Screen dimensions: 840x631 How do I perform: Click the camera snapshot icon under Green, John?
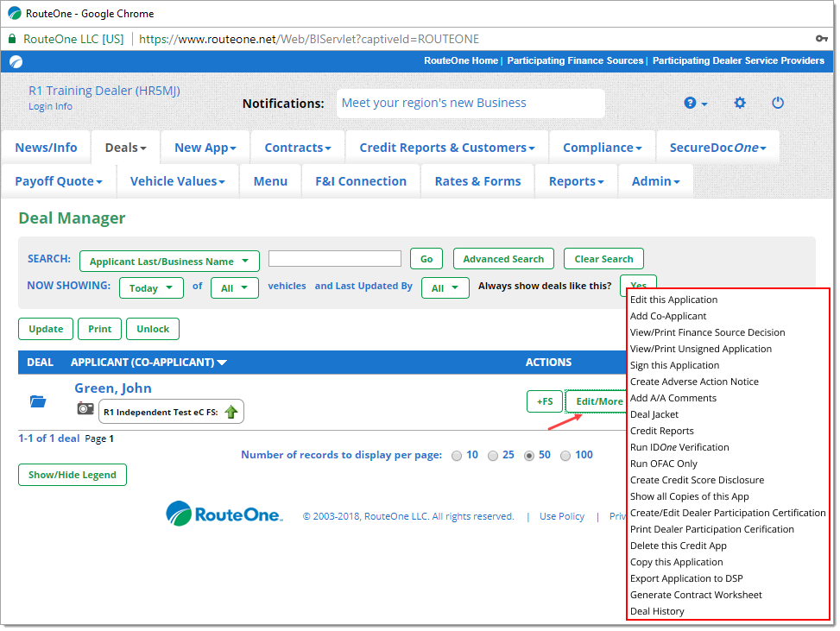85,408
